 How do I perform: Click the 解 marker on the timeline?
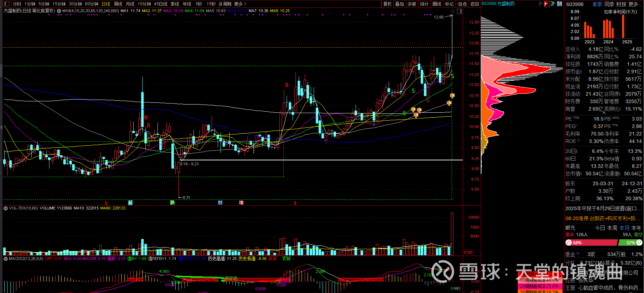(131, 203)
